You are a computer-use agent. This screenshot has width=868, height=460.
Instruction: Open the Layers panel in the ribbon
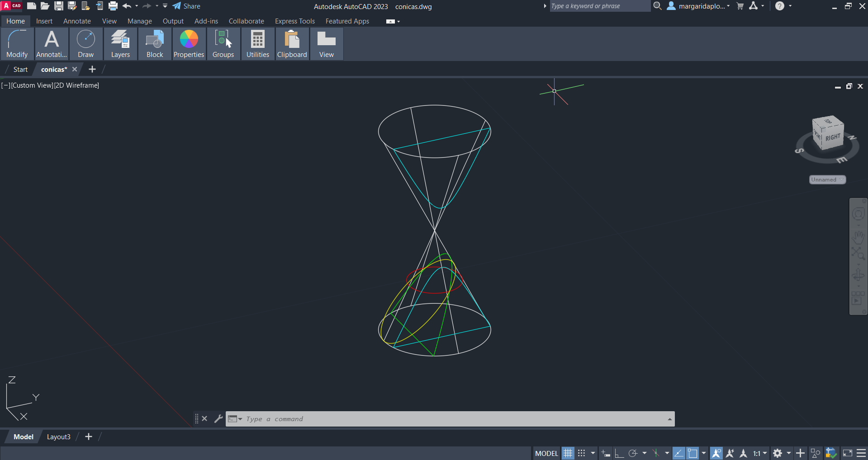(120, 44)
